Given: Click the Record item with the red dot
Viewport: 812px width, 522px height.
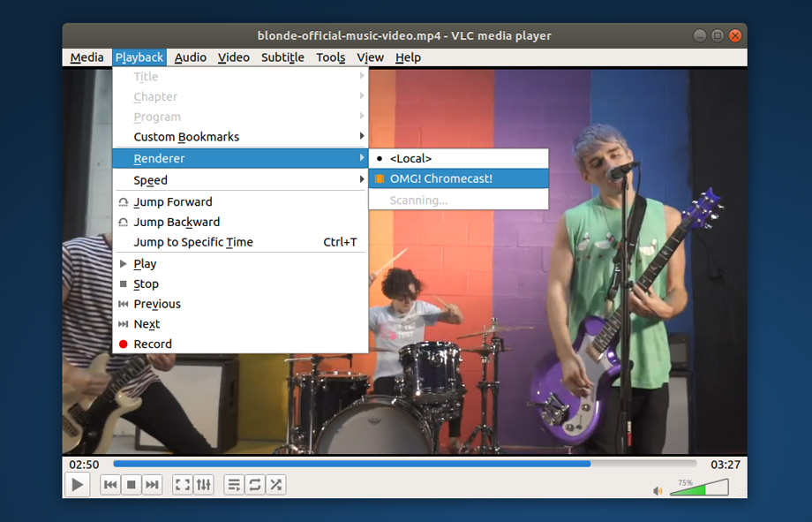Looking at the screenshot, I should point(153,344).
